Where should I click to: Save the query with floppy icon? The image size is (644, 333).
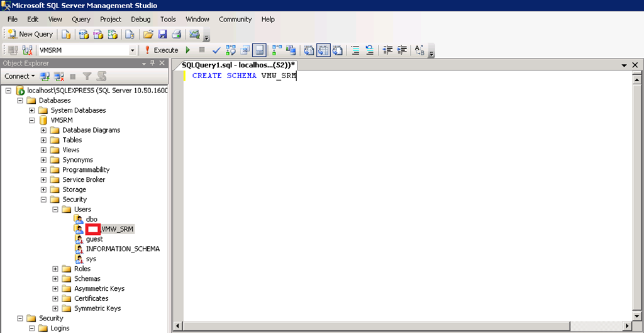(x=163, y=34)
